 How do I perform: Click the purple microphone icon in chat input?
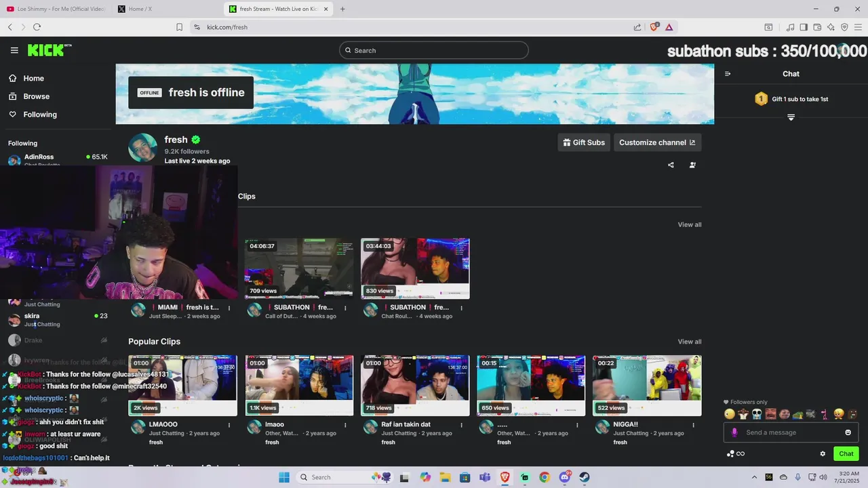click(x=734, y=432)
